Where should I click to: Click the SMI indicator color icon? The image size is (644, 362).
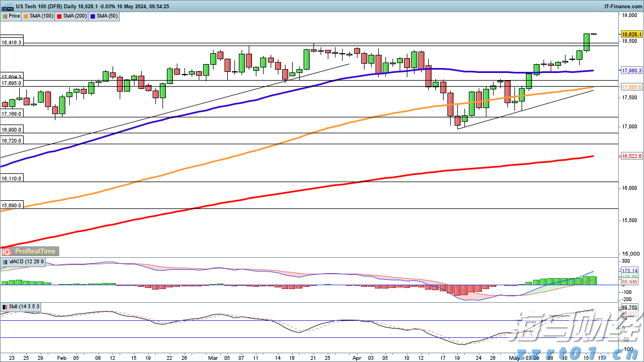pyautogui.click(x=4, y=306)
